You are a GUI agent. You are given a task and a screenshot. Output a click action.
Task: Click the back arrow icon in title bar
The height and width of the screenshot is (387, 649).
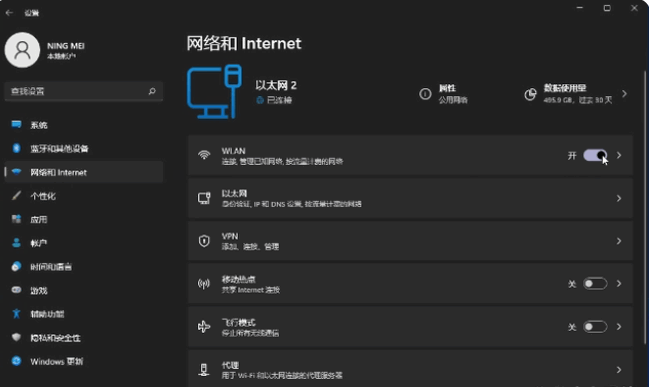[x=9, y=13]
